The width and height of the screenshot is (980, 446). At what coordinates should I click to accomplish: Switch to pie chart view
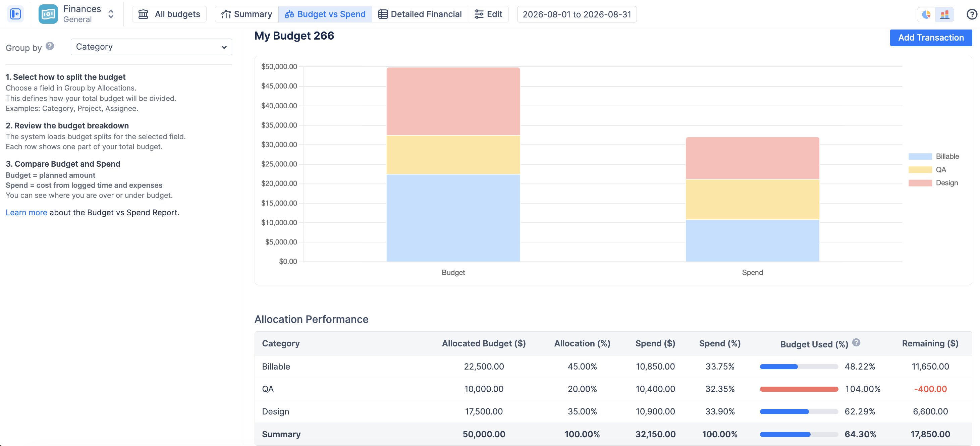coord(926,14)
